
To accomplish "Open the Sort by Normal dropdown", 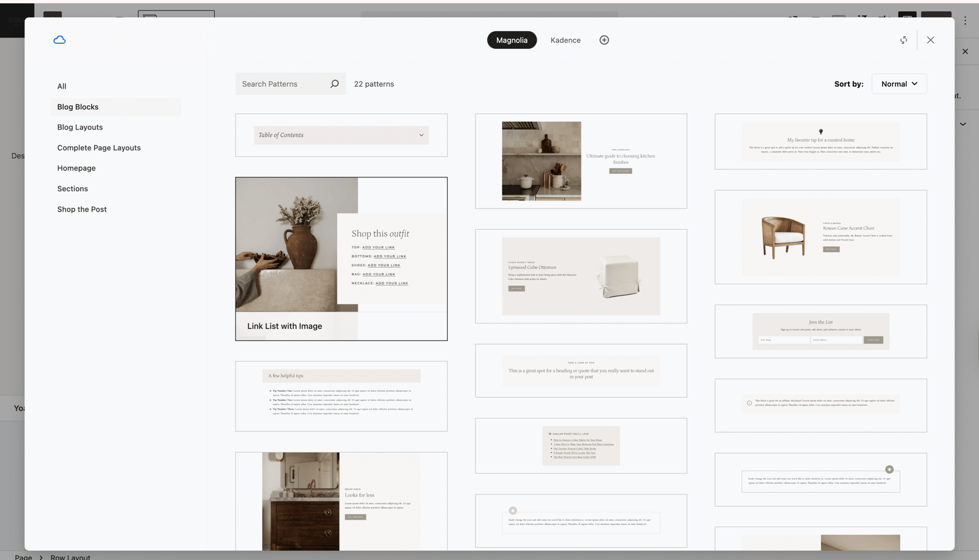I will pyautogui.click(x=899, y=84).
